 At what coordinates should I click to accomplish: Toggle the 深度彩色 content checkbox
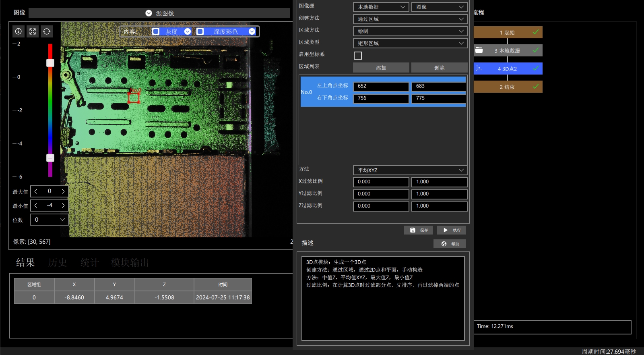pos(200,31)
